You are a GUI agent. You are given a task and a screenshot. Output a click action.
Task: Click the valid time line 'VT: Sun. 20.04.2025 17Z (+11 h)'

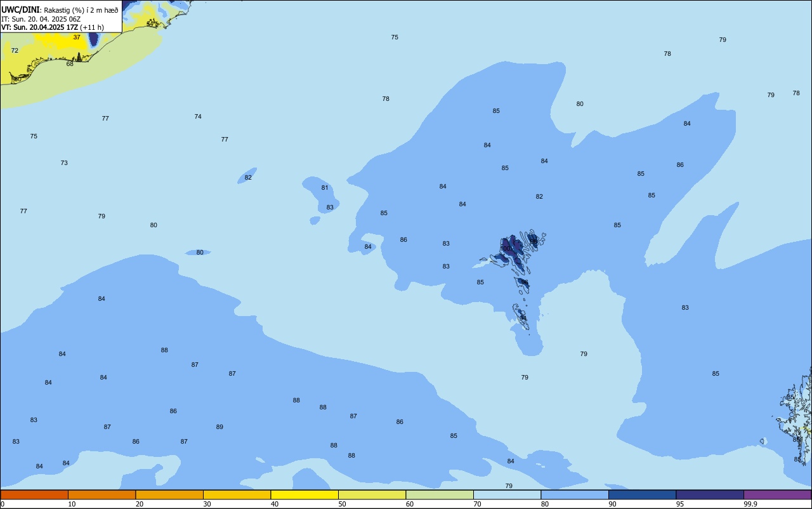[53, 27]
